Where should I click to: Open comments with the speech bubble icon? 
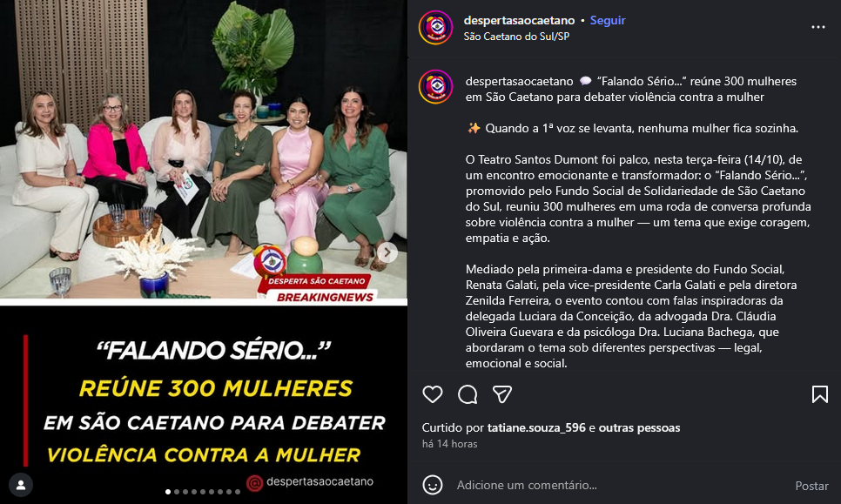[468, 394]
